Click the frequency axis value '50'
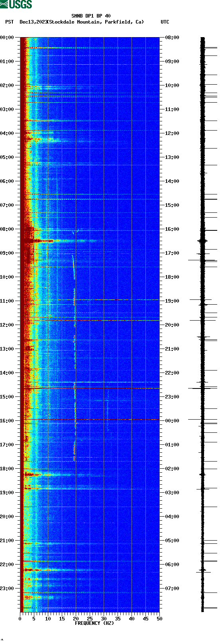220x644 pixels. (x=159, y=619)
